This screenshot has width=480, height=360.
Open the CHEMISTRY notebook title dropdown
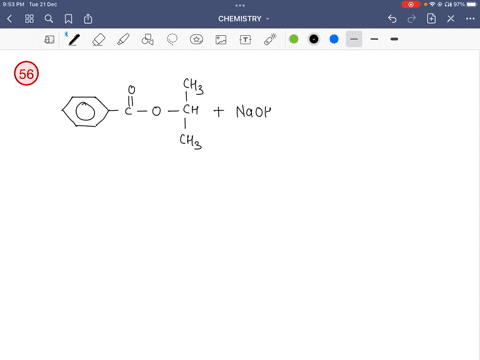244,19
